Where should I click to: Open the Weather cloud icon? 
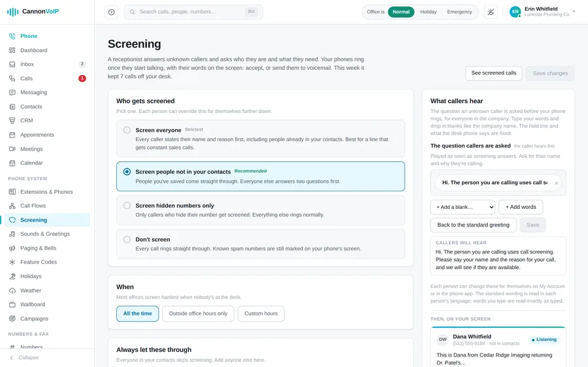point(12,291)
